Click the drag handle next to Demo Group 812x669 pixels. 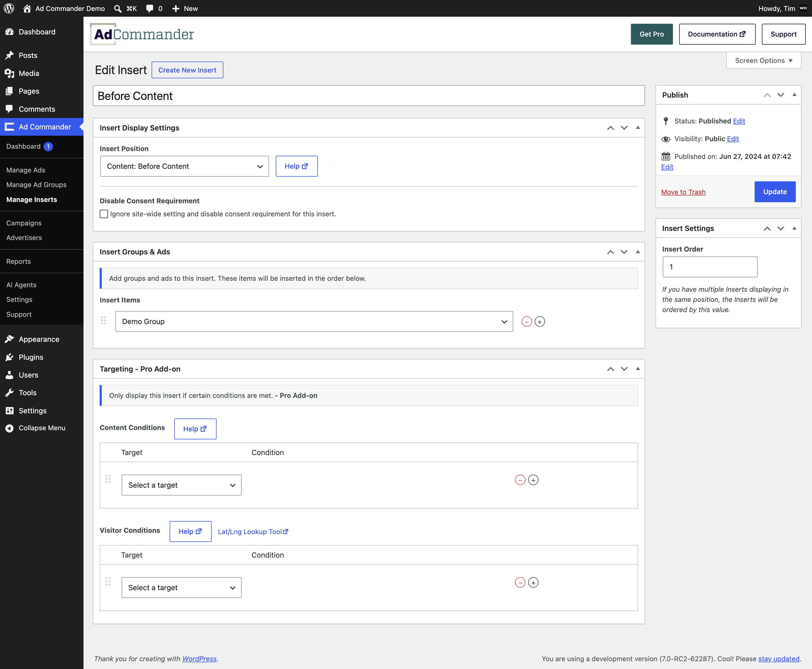coord(103,320)
